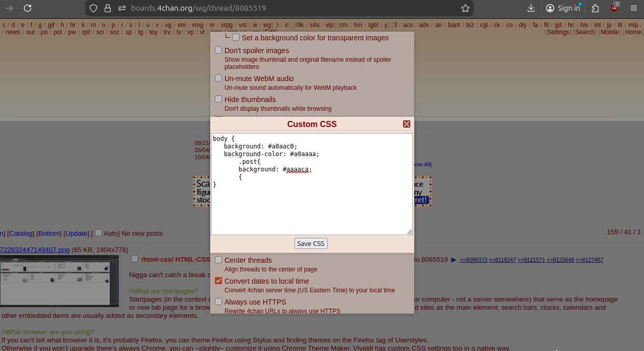Check the Hide thumbnails option
644x351 pixels.
[218, 99]
